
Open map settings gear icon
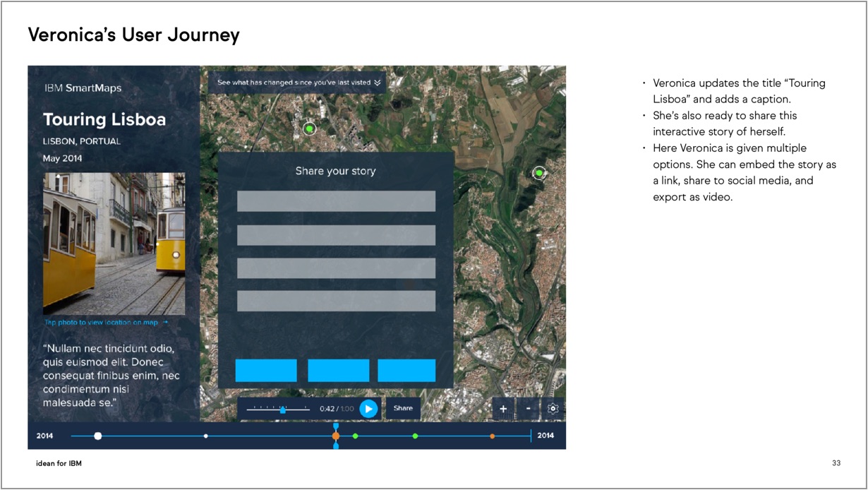(553, 409)
